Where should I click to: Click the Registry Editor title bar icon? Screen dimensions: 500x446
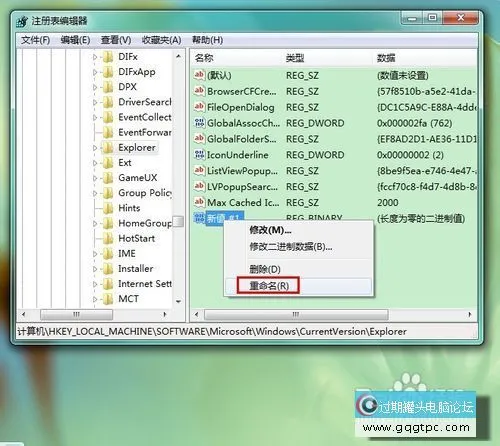22,21
